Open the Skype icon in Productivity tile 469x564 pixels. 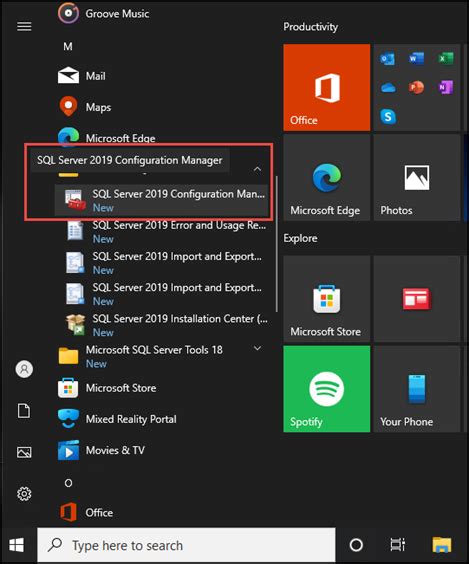[388, 117]
